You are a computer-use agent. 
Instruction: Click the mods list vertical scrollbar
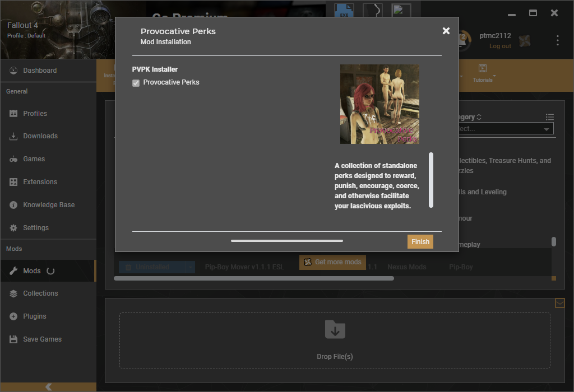[553, 241]
